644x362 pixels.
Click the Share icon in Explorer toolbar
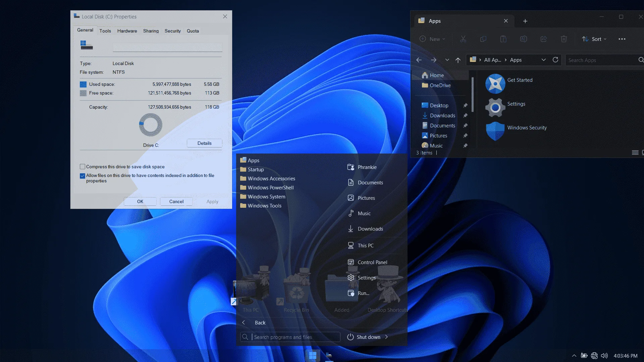[544, 39]
